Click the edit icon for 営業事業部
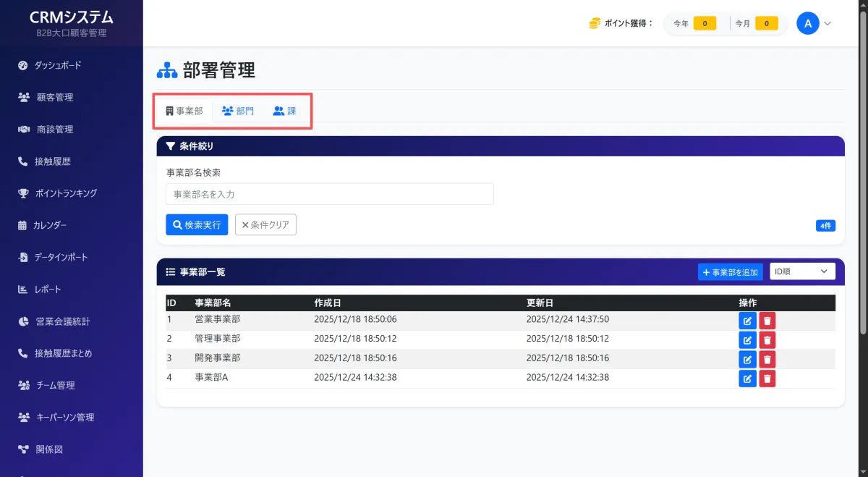The height and width of the screenshot is (477, 868). (747, 321)
